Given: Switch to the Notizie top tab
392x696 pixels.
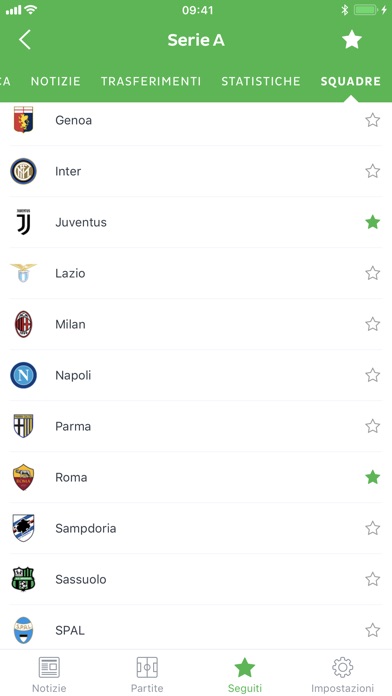Looking at the screenshot, I should pyautogui.click(x=55, y=81).
